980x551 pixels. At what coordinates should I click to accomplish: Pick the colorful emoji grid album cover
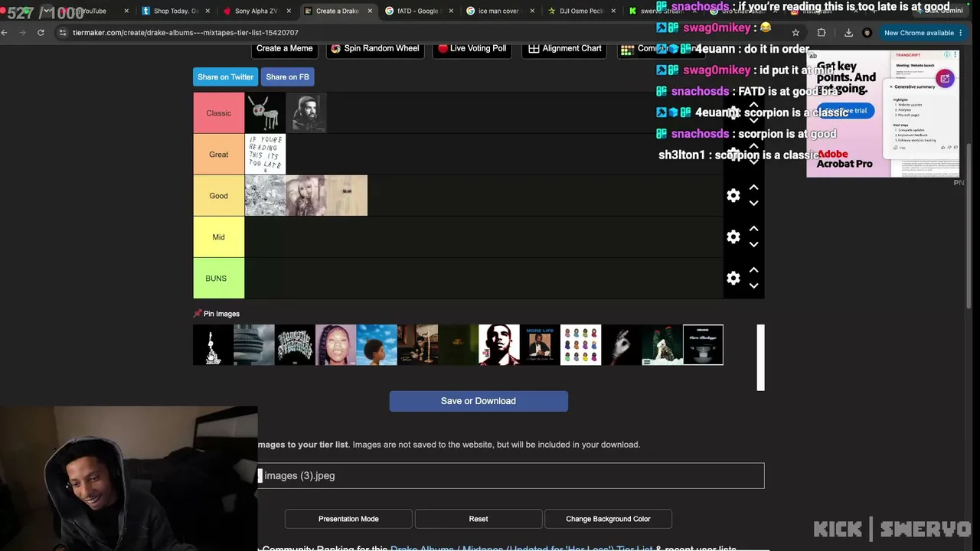click(580, 345)
